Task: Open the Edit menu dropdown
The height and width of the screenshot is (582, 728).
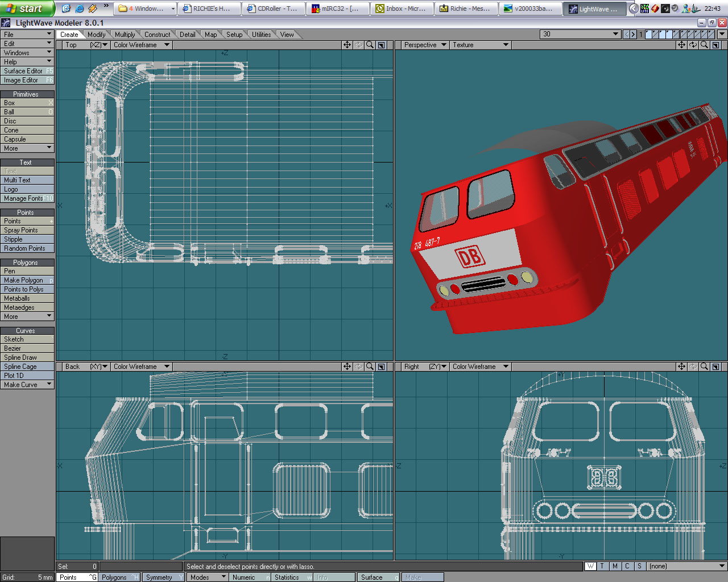Action: pyautogui.click(x=27, y=43)
